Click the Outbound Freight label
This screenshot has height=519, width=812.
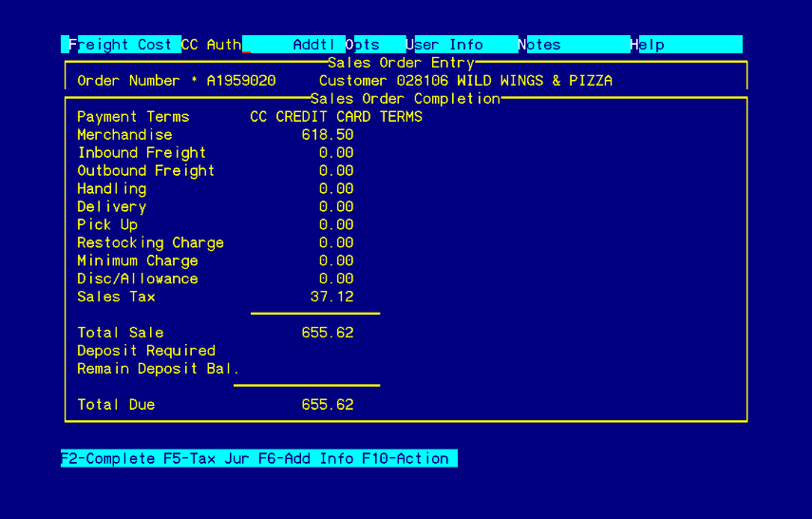click(146, 170)
